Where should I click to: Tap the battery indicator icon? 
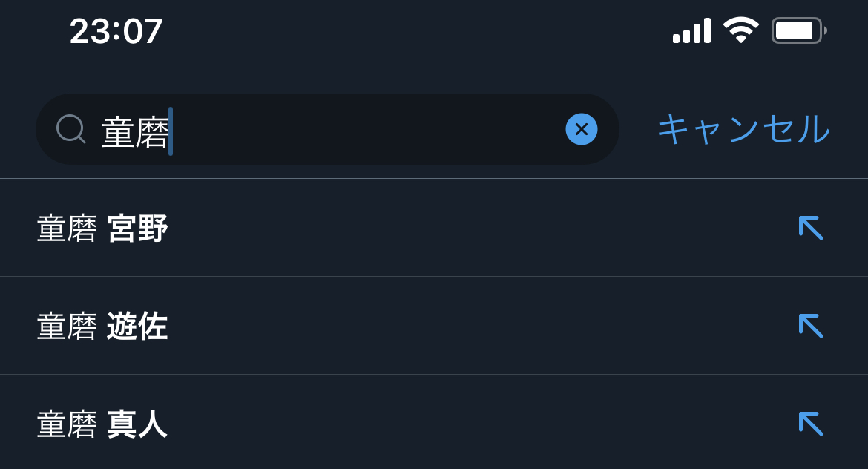click(x=798, y=30)
